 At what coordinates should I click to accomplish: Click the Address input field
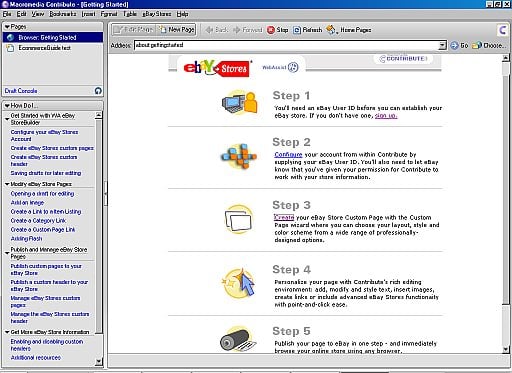pyautogui.click(x=286, y=45)
